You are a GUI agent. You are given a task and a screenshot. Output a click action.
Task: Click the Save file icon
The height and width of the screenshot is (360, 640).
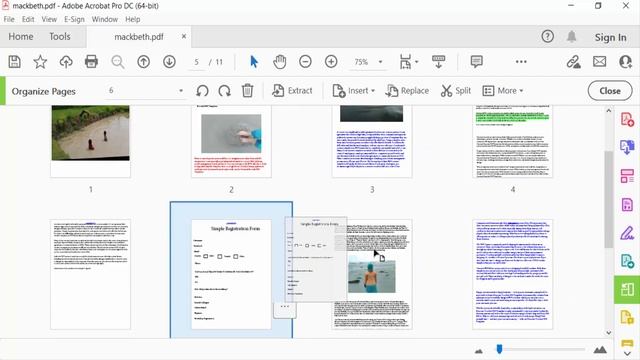click(x=15, y=62)
